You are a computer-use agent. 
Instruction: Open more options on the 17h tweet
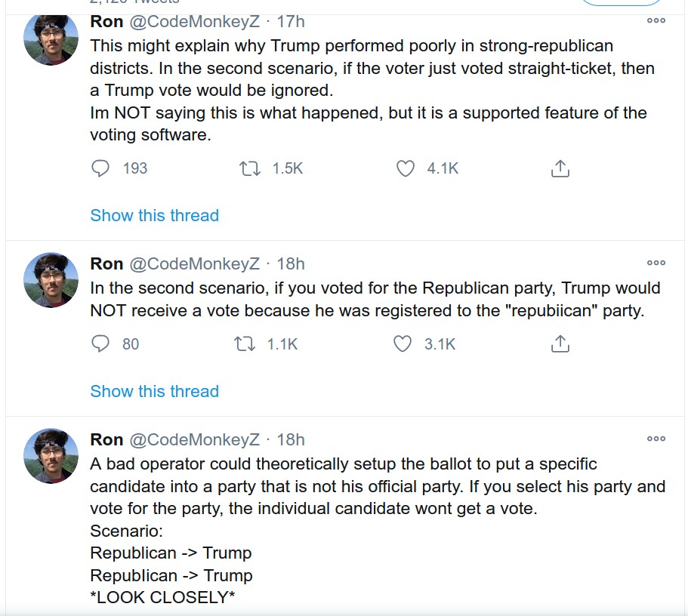pyautogui.click(x=656, y=20)
